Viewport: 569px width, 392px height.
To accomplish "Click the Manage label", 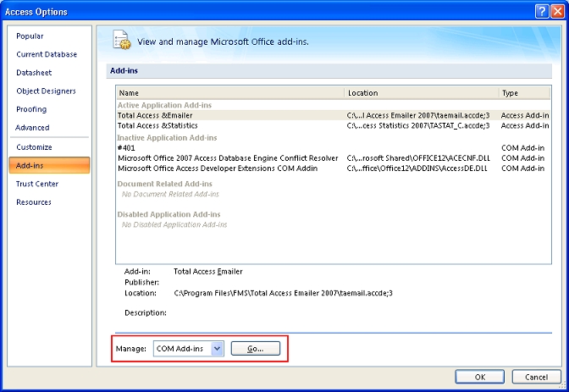I will click(x=130, y=349).
